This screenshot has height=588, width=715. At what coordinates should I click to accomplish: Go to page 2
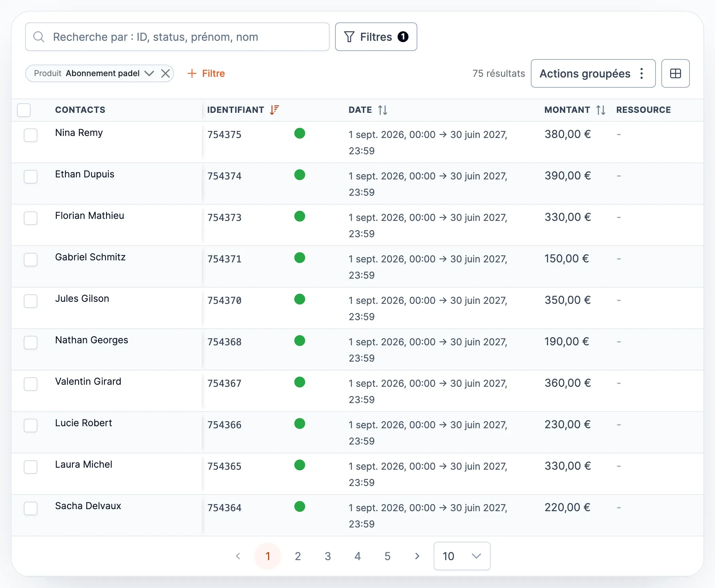coord(298,556)
